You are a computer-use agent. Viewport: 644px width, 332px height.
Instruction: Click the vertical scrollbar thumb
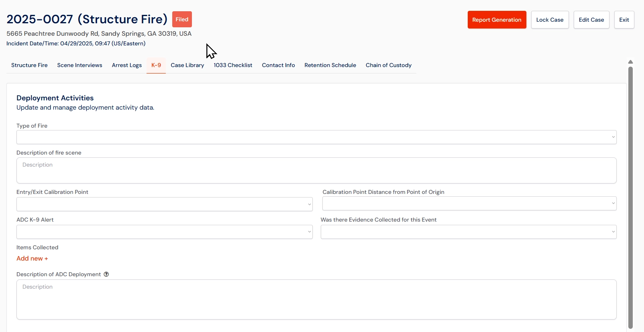tap(630, 198)
